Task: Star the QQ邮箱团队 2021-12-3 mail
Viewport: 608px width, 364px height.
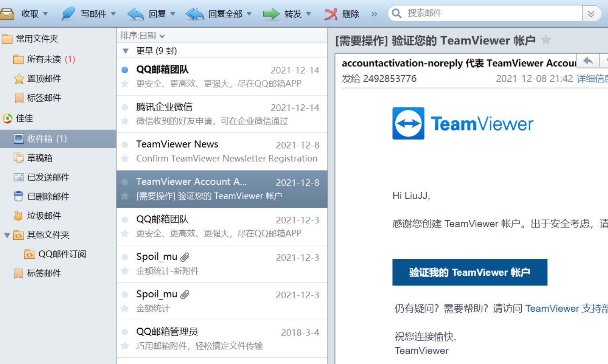Action: (125, 233)
